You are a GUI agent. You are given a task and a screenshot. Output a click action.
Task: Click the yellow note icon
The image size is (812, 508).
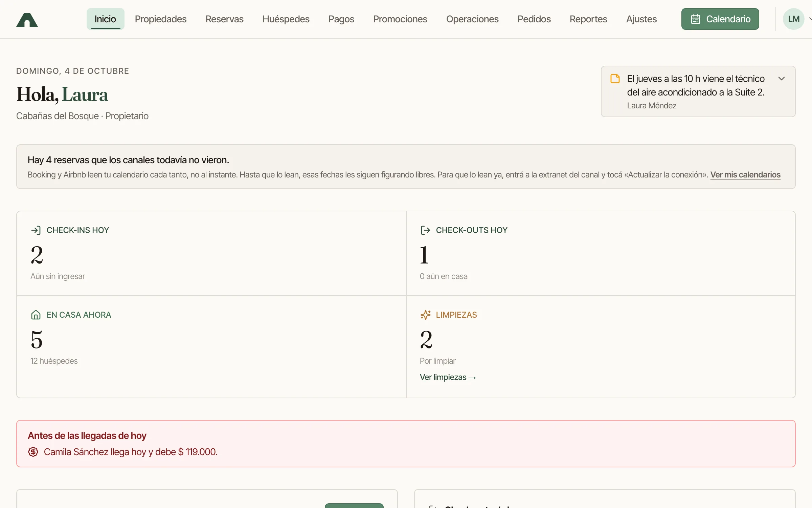point(615,79)
